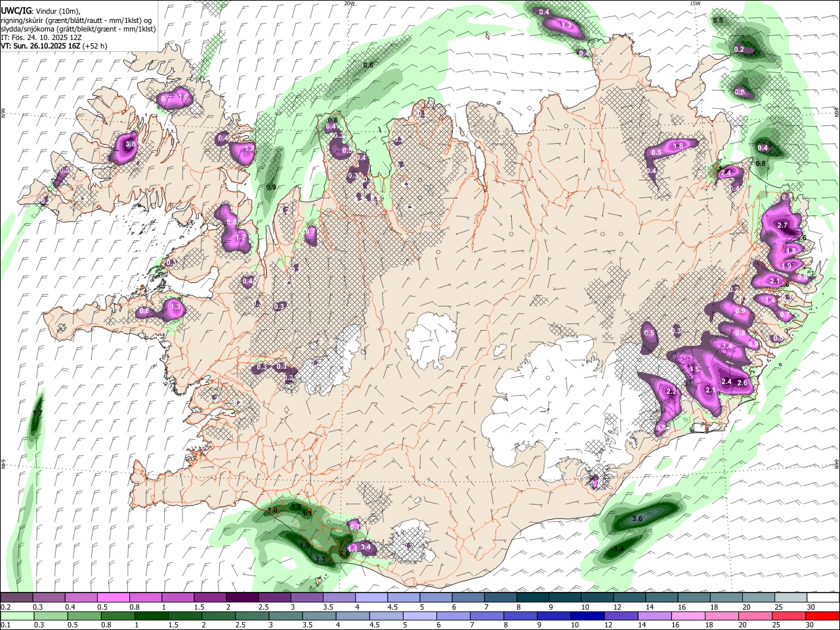This screenshot has height=630, width=840.
Task: Pick the lavender 4–4.5 swatch on upper snow scale
Action: [371, 598]
